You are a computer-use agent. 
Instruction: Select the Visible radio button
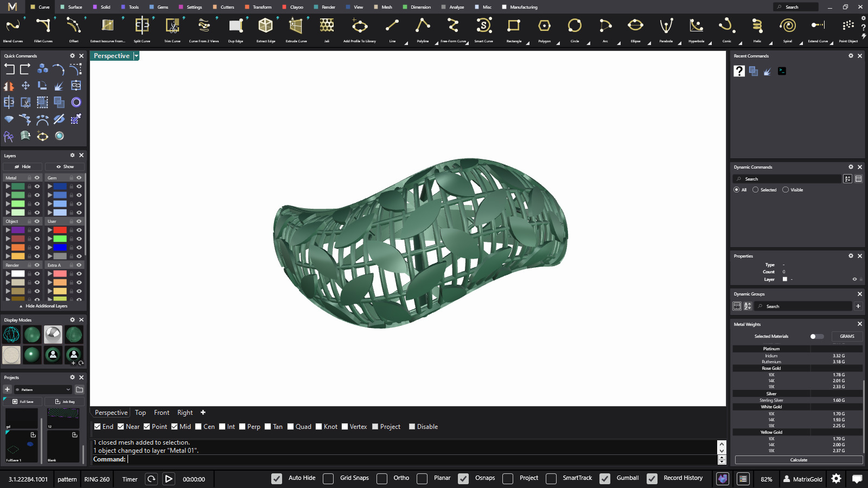click(x=786, y=190)
